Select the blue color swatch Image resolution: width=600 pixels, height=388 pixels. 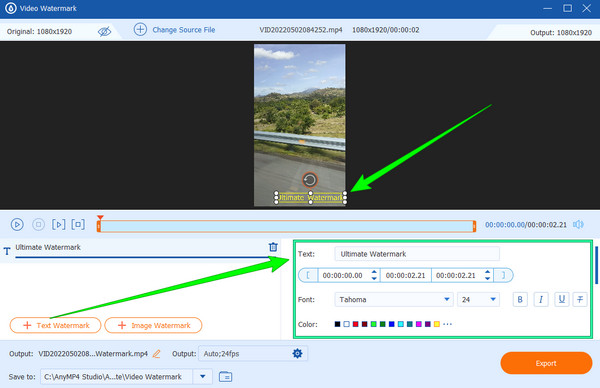[391, 324]
